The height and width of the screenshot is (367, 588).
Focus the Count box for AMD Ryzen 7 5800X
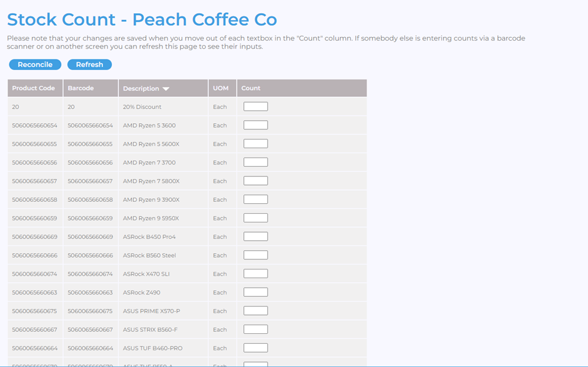(x=256, y=181)
